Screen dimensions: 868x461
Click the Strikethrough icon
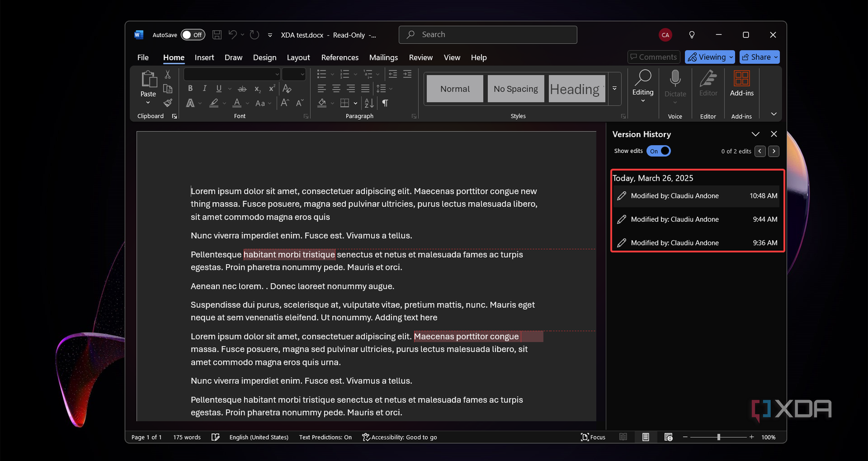pos(242,89)
